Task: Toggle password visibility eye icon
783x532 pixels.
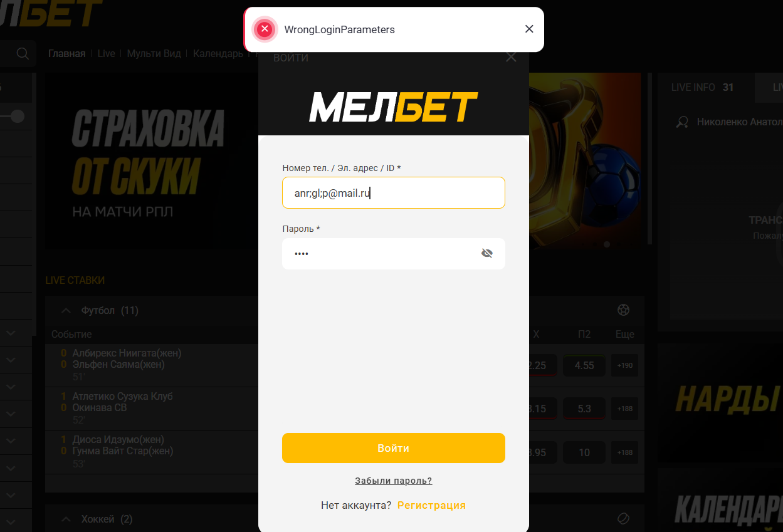Action: tap(487, 253)
